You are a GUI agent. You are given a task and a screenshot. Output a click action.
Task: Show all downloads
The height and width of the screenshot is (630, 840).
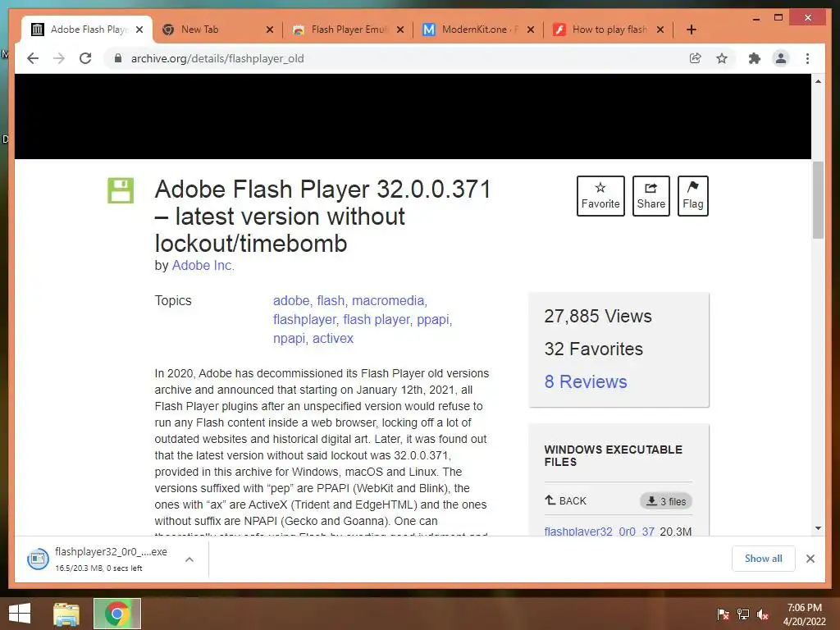pyautogui.click(x=763, y=559)
